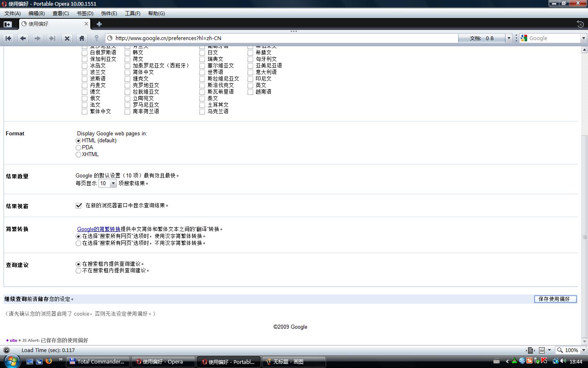Open the Windows Start menu
This screenshot has width=588, height=368.
click(11, 361)
